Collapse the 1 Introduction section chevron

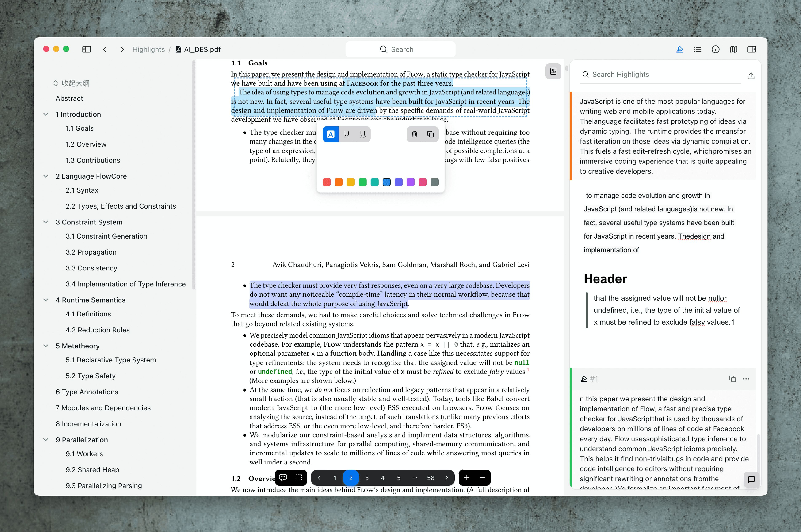tap(46, 114)
